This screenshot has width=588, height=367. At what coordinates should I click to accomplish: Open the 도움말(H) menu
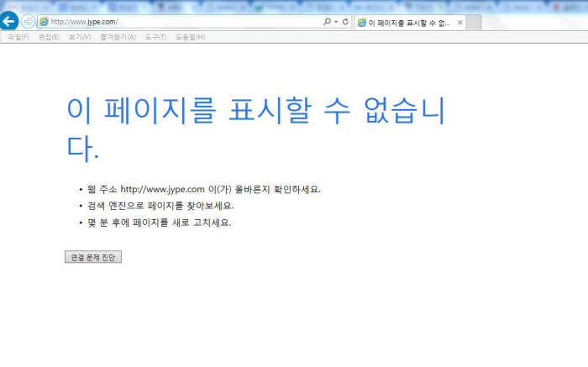click(x=190, y=37)
